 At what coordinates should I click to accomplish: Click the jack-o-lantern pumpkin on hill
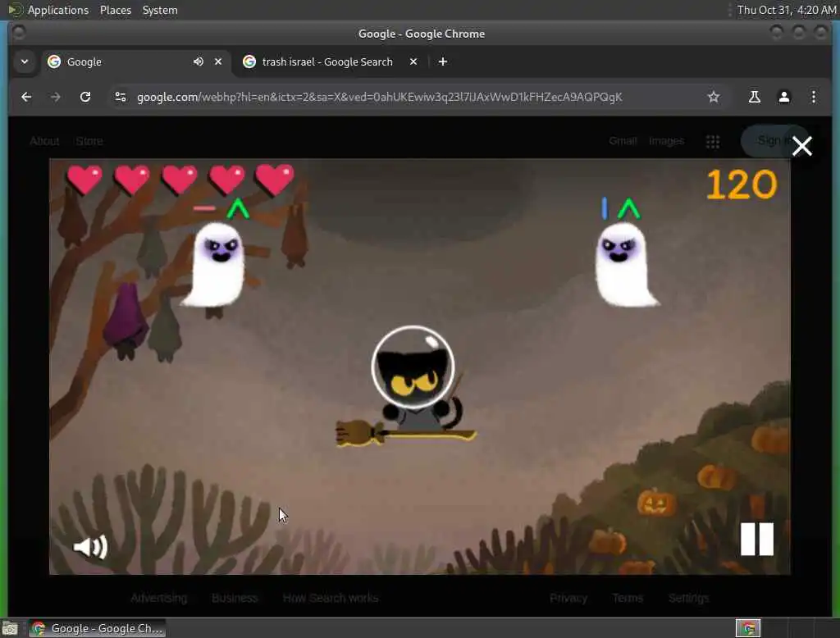655,503
